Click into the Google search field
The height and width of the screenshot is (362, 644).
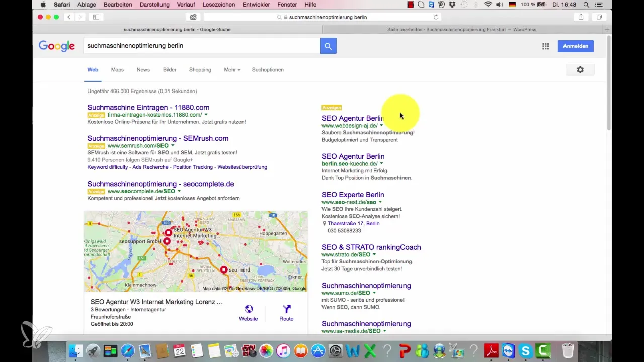tap(202, 46)
